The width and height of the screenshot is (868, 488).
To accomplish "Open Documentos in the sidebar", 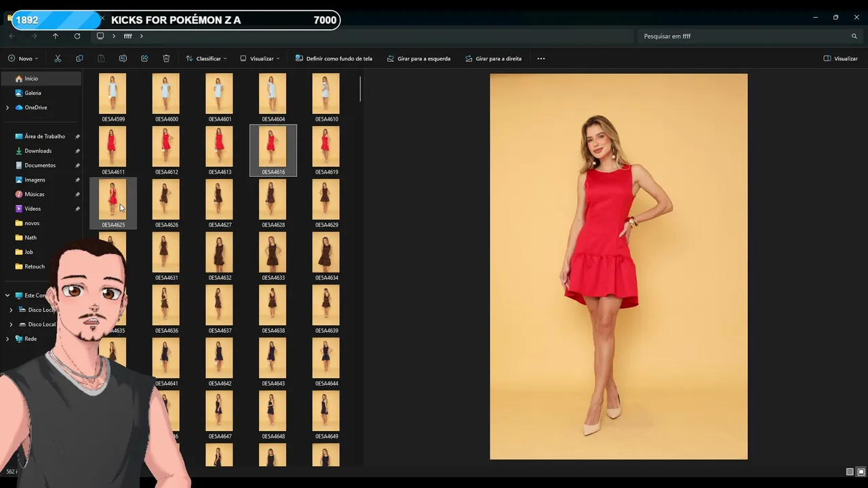I will tap(41, 165).
